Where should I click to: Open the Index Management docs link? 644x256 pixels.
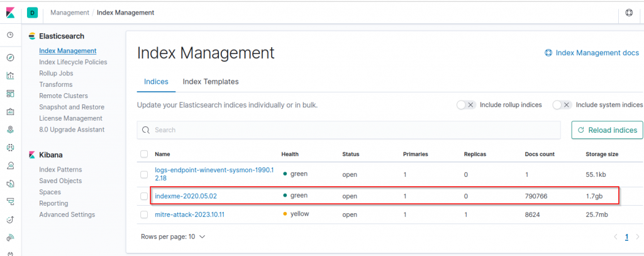(x=592, y=53)
